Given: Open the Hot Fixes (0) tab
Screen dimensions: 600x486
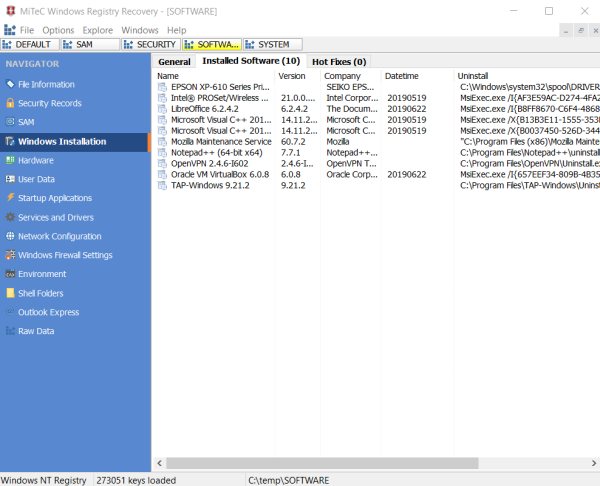Looking at the screenshot, I should pyautogui.click(x=339, y=62).
